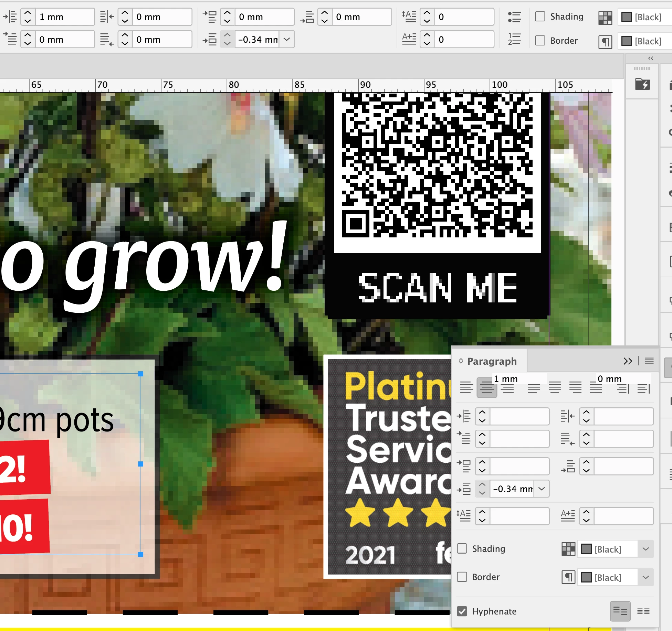Viewport: 672px width, 631px height.
Task: Do not align to baseline grid in panel
Action: point(620,611)
